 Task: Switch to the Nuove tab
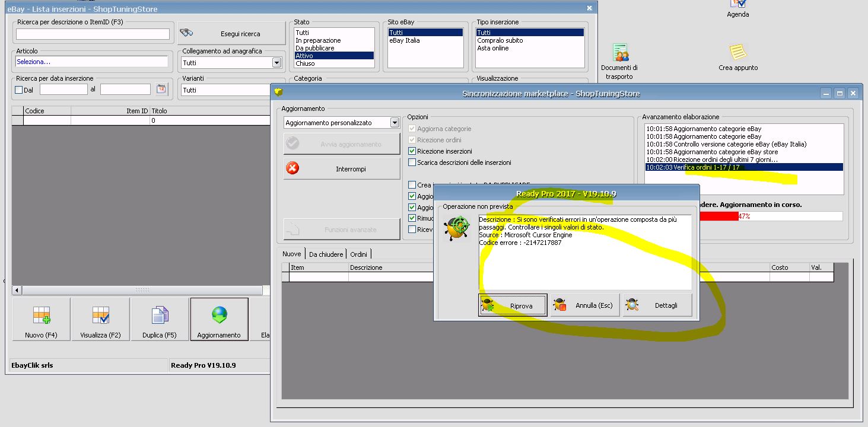click(291, 254)
